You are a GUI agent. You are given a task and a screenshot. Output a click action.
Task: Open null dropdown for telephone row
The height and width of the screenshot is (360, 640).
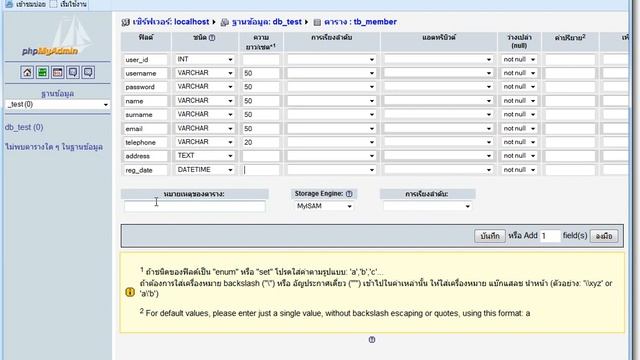519,142
